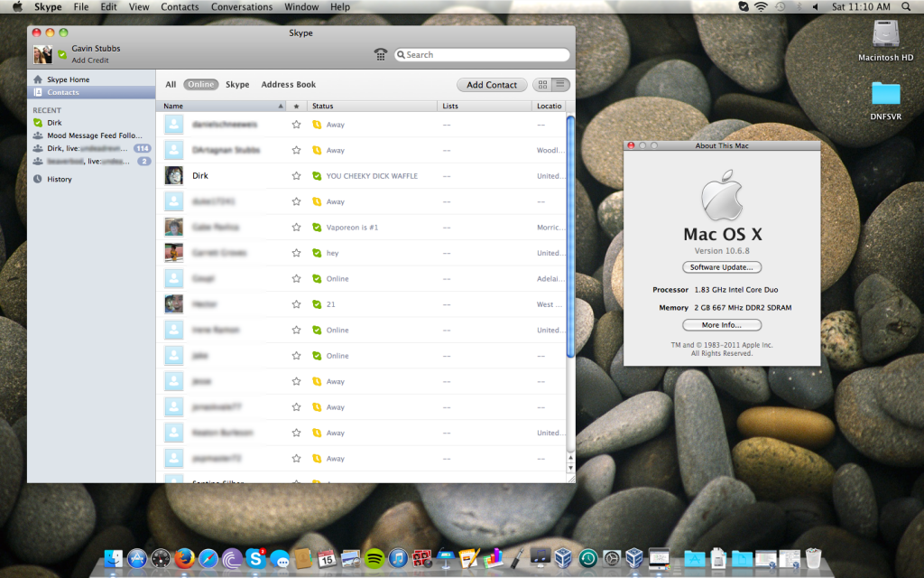Screen dimensions: 924x578
Task: Open Time Machine from the Dock
Action: pyautogui.click(x=587, y=558)
